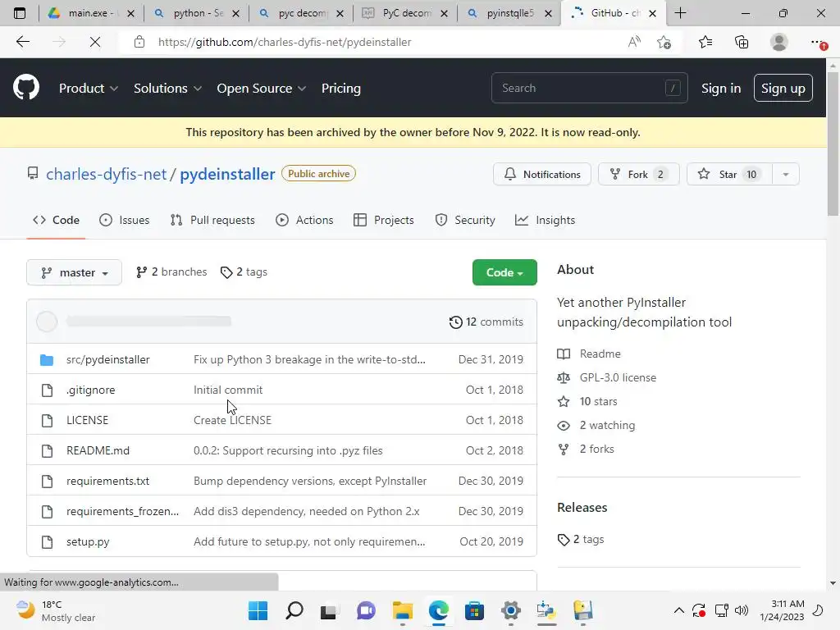This screenshot has height=630, width=840.
Task: Open taskbar Search
Action: (x=294, y=610)
